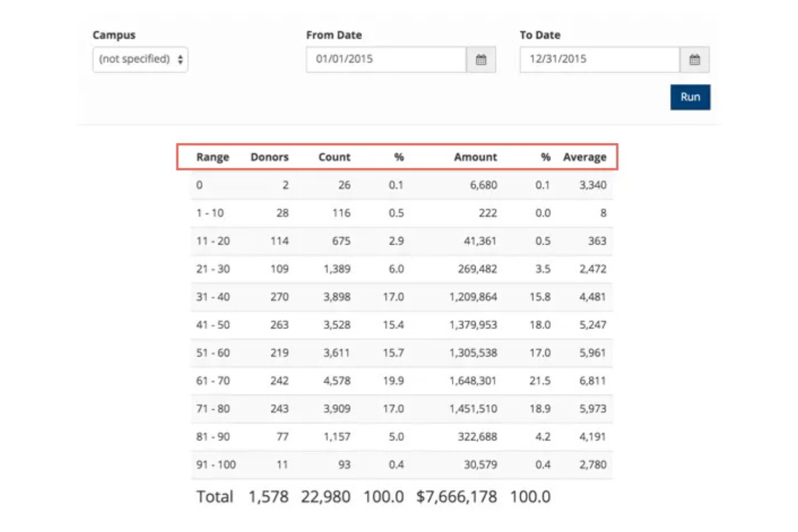Click the Average column header
The height and width of the screenshot is (532, 798).
pyautogui.click(x=586, y=157)
